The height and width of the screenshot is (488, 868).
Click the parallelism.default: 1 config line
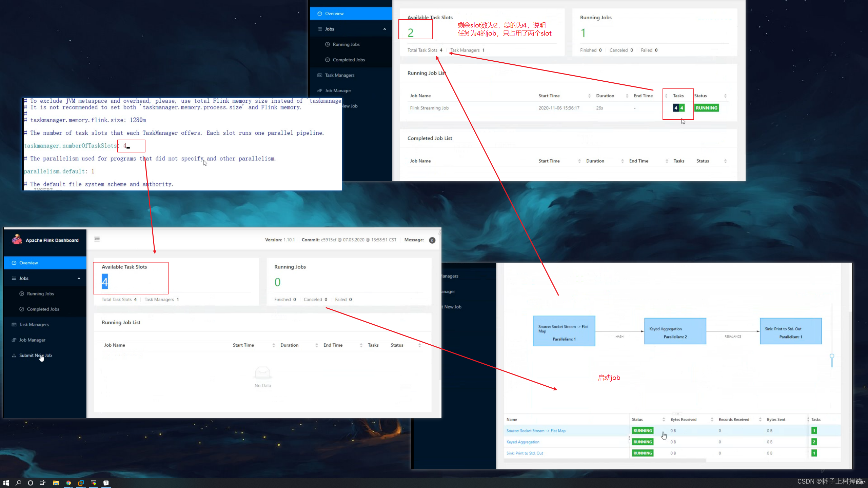point(59,171)
